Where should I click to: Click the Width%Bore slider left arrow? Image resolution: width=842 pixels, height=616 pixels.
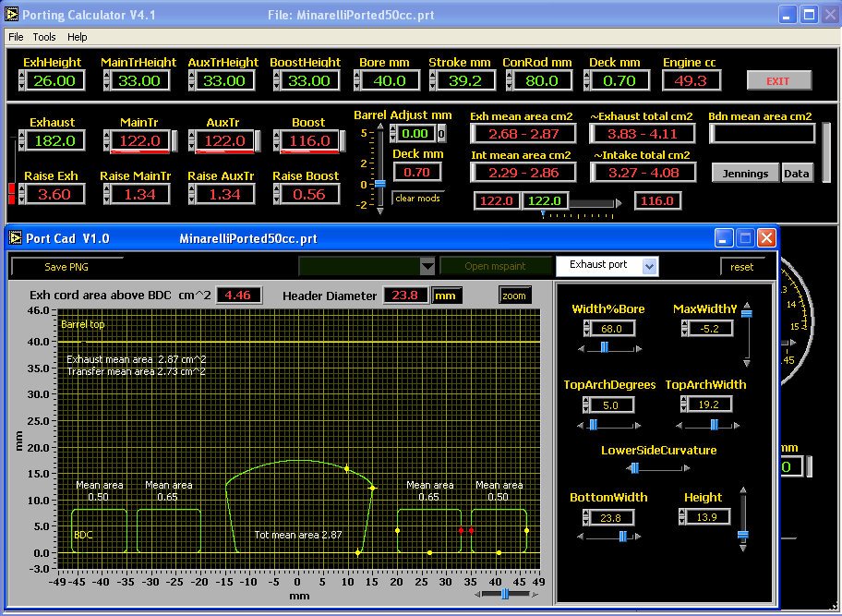[x=581, y=348]
